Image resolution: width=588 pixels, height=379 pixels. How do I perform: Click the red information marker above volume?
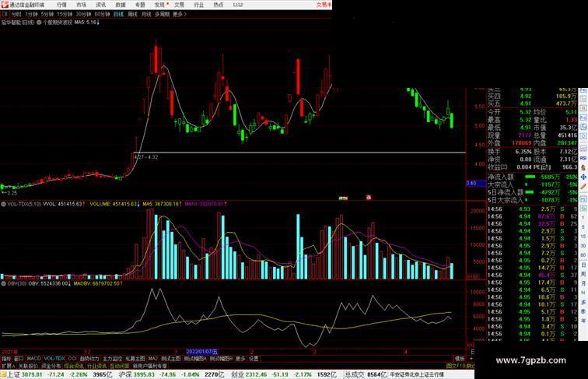coord(369,198)
